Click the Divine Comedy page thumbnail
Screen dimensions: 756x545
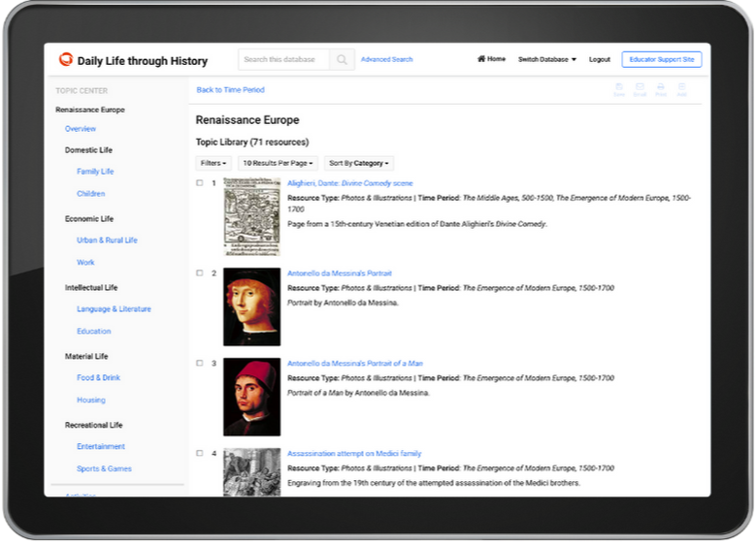[251, 216]
